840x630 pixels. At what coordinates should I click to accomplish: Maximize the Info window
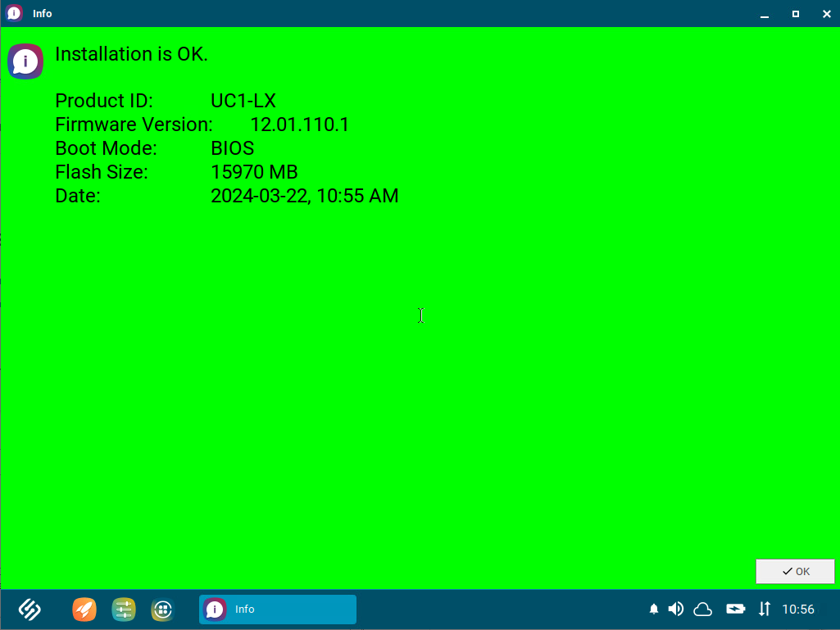pyautogui.click(x=794, y=13)
